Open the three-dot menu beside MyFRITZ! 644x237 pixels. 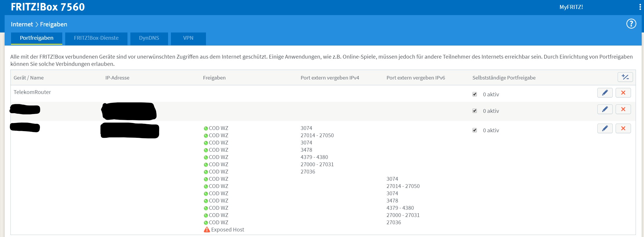[x=640, y=7]
